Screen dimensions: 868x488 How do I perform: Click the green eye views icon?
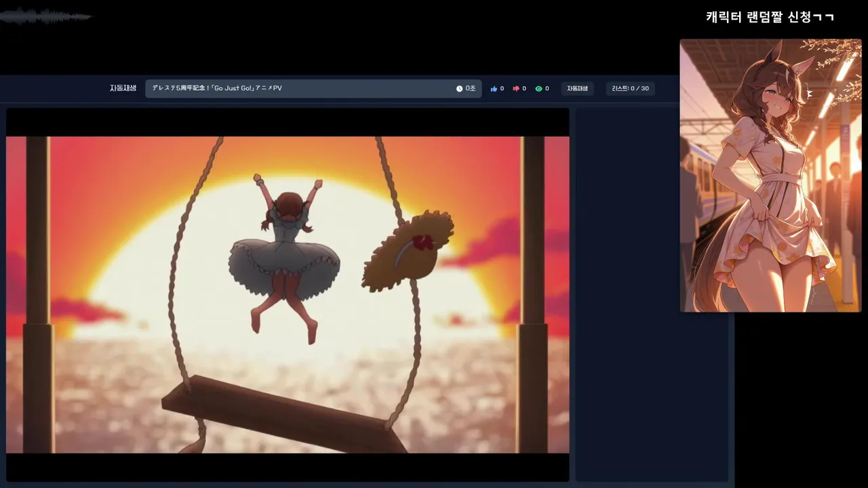point(538,89)
